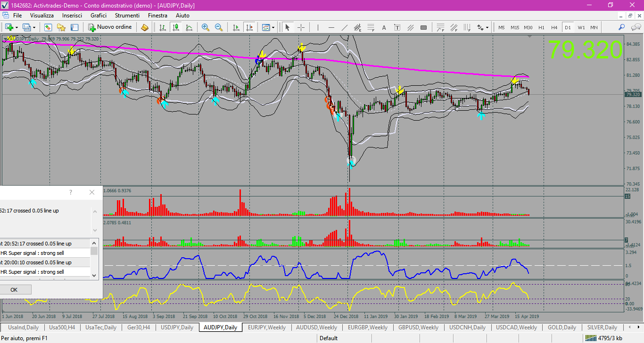This screenshot has height=343, width=644.
Task: Activate the crosshair cursor mode
Action: 301,27
